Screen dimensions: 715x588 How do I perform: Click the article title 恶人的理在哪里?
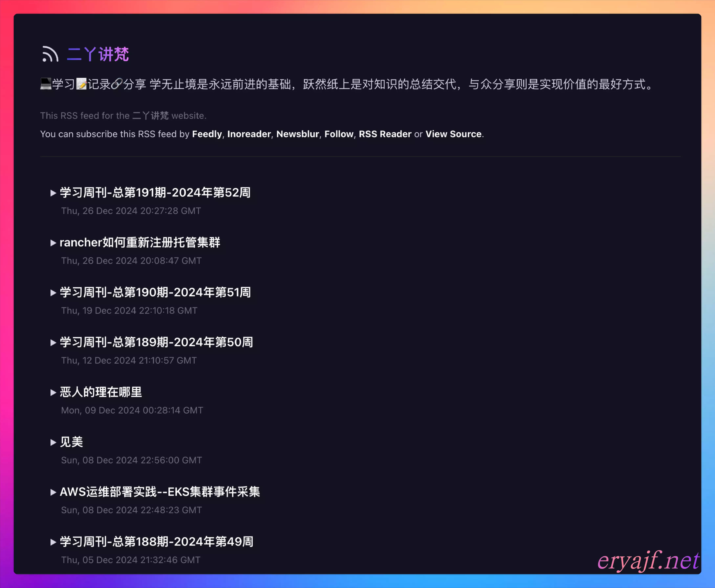101,392
